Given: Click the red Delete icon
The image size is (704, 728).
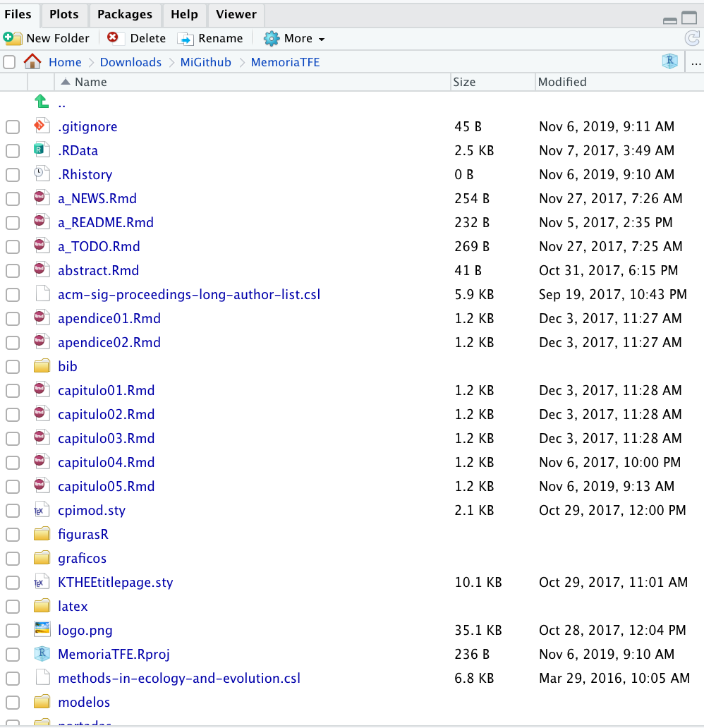Looking at the screenshot, I should pyautogui.click(x=113, y=37).
